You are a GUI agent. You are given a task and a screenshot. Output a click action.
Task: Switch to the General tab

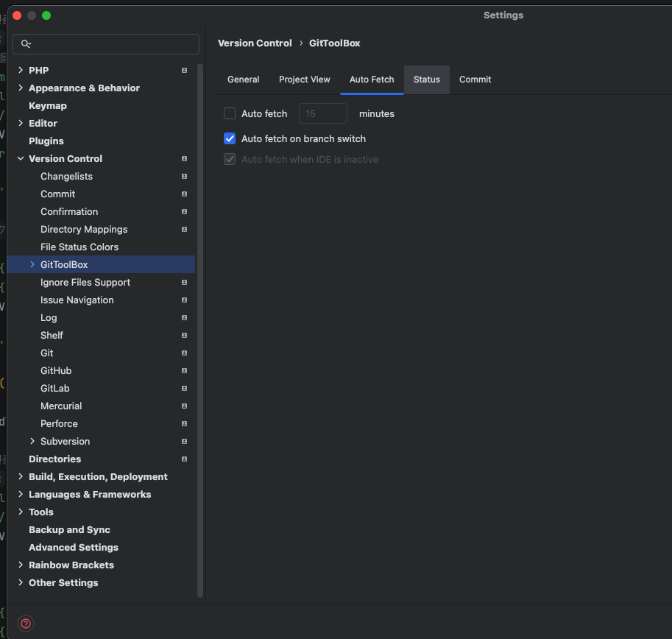click(x=244, y=80)
